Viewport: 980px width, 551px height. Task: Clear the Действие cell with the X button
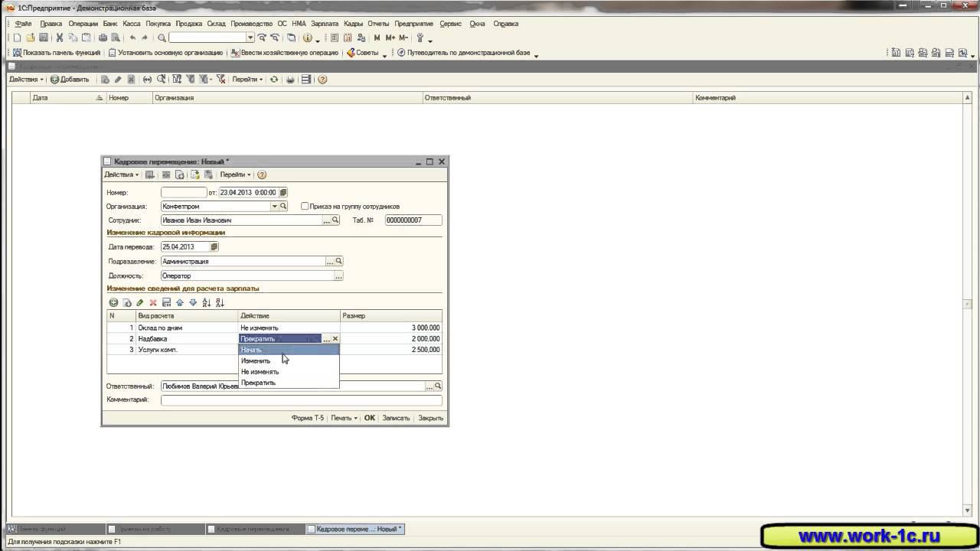[335, 339]
